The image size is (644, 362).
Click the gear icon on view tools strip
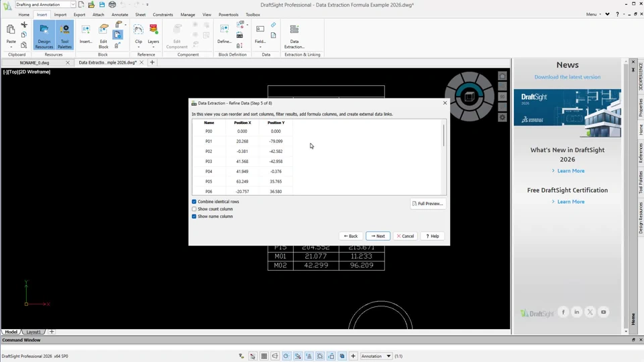(502, 117)
